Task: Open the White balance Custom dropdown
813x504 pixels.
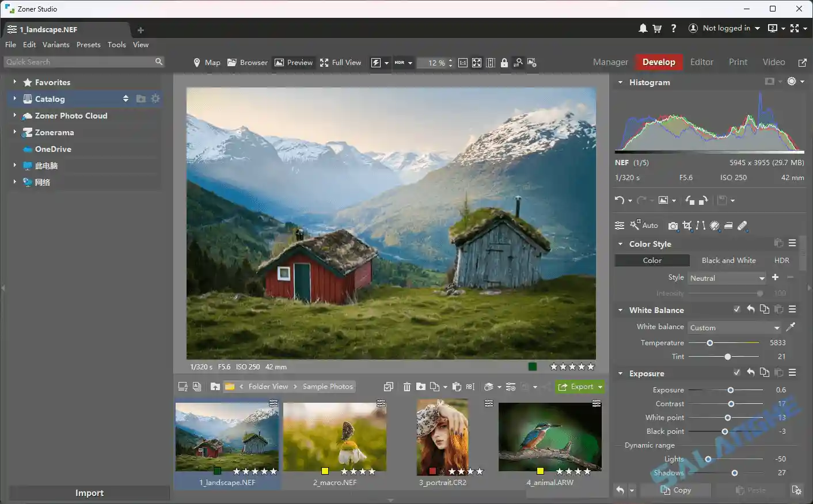Action: point(734,327)
